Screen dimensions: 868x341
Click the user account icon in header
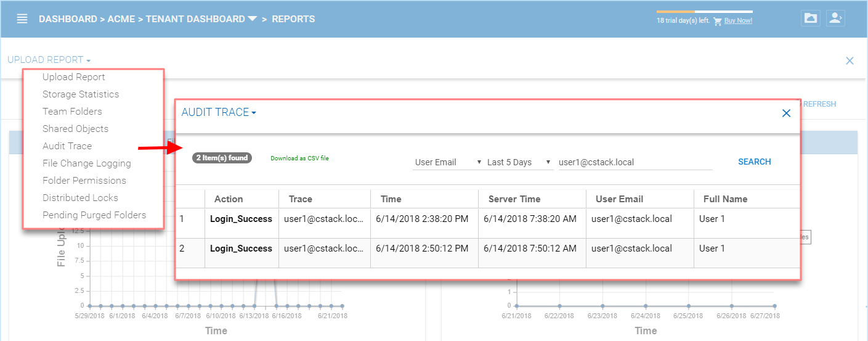tap(835, 18)
